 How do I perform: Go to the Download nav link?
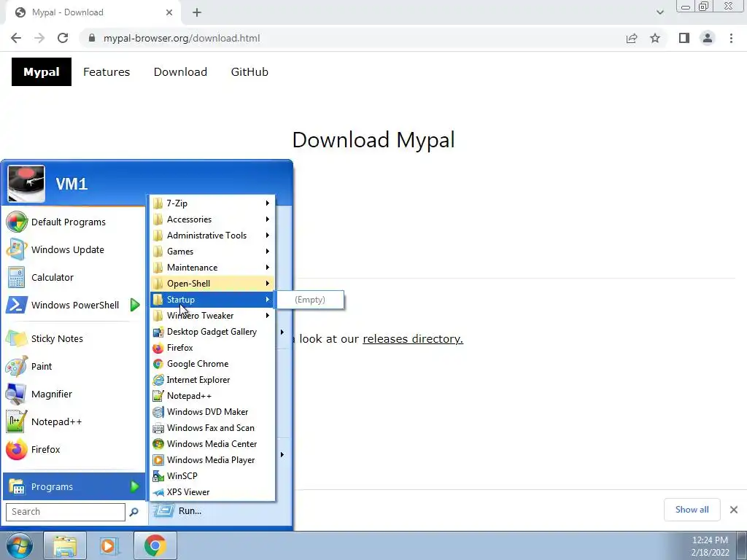pos(180,72)
